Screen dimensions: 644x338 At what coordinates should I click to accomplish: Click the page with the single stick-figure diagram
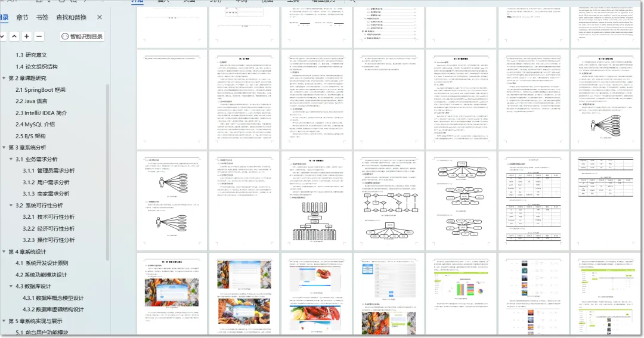(x=606, y=100)
